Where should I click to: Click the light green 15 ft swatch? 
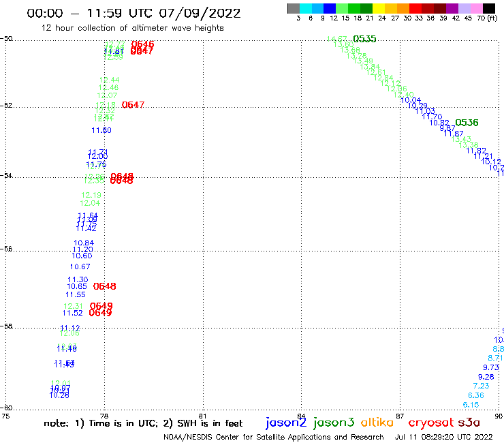[342, 8]
